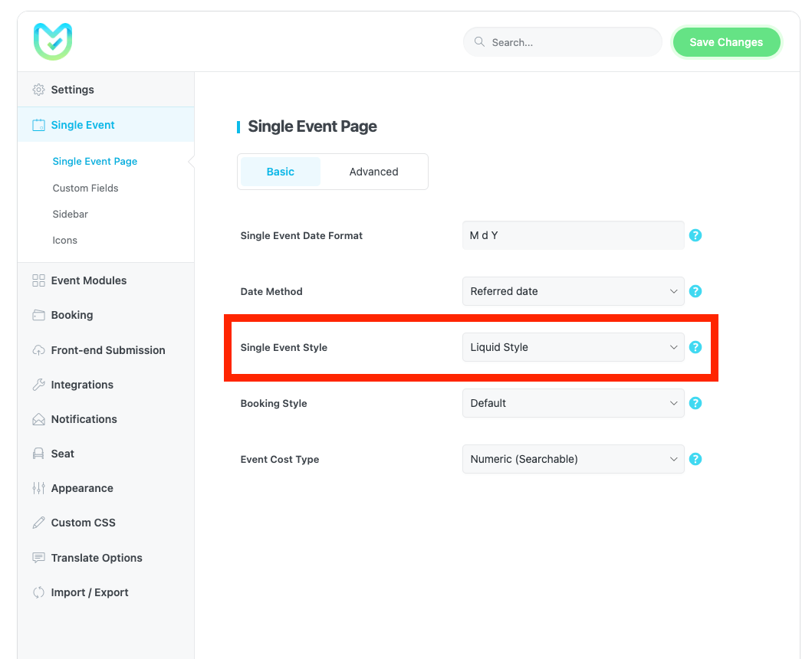Image resolution: width=812 pixels, height=659 pixels.
Task: Go to Front-end Submission settings
Action: [107, 350]
